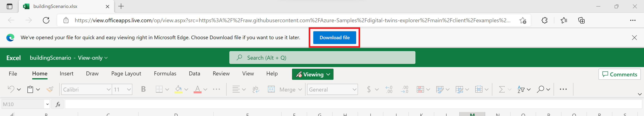The image size is (644, 116).
Task: Click inside the Search (Alt + Q) field
Action: [x=323, y=57]
